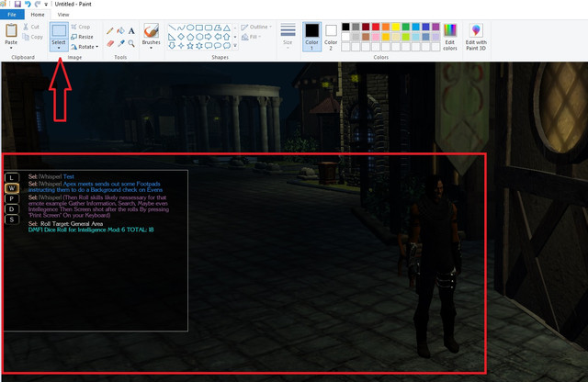Pick the Oval shape

click(190, 28)
